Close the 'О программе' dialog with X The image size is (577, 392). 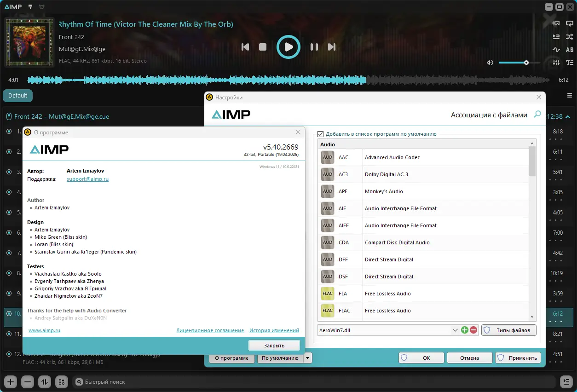(x=298, y=132)
